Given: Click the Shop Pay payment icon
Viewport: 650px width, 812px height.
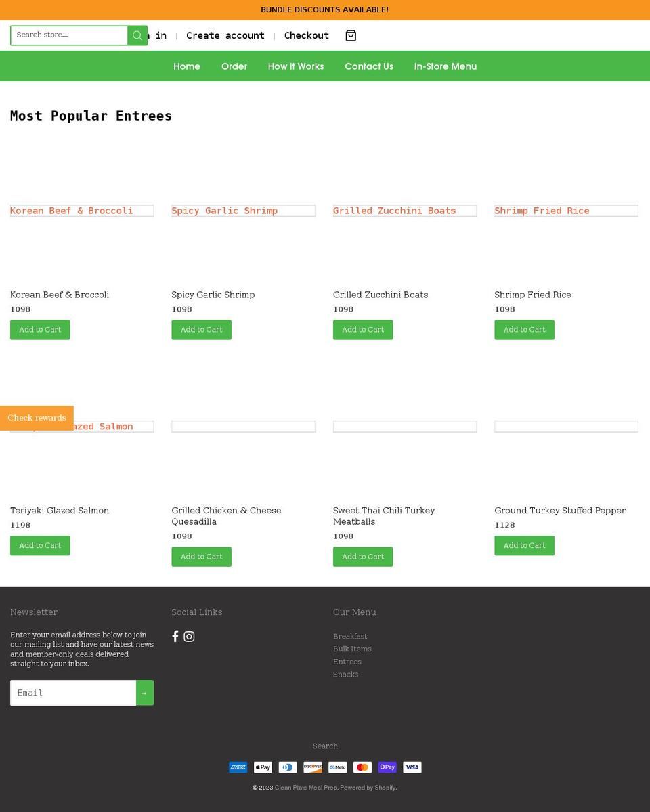Looking at the screenshot, I should tap(387, 767).
